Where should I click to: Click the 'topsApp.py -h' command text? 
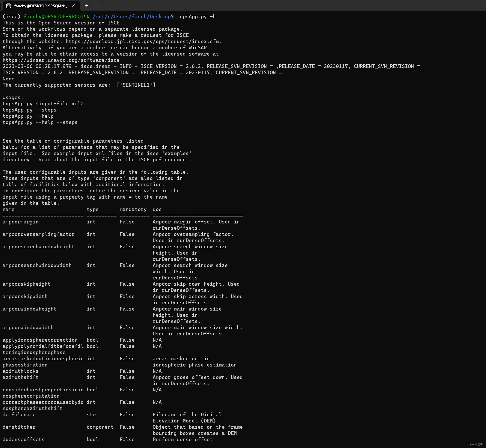point(196,17)
